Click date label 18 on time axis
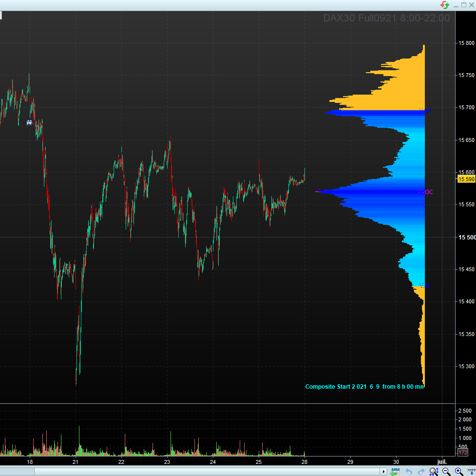 (30, 462)
